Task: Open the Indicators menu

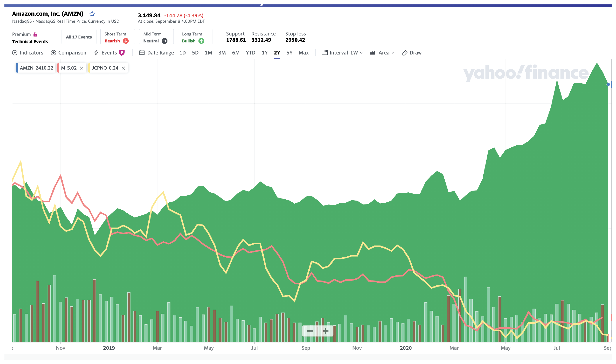Action: (31, 53)
